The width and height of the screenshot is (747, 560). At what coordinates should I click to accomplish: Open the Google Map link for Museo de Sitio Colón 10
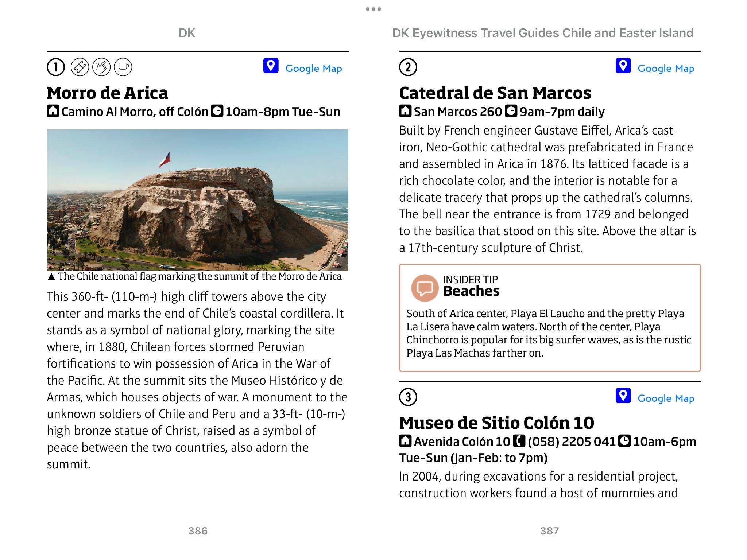coord(666,398)
